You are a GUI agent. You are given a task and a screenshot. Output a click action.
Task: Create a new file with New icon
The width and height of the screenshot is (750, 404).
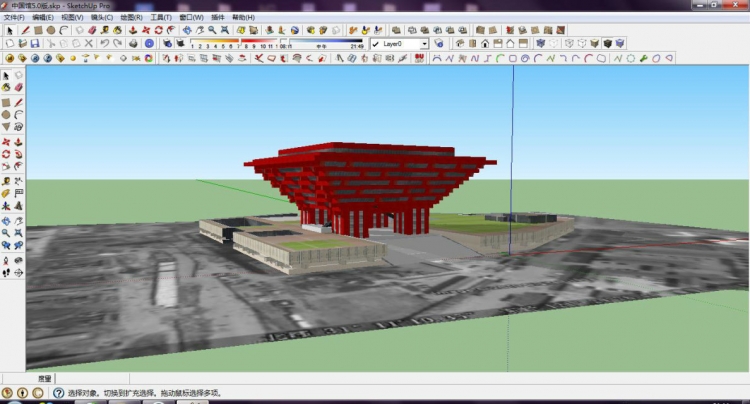pos(10,44)
